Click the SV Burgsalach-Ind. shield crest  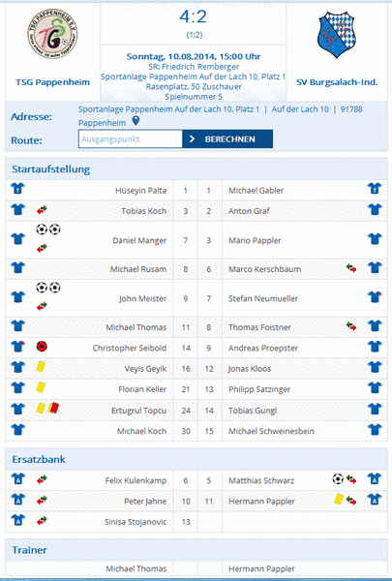pos(337,35)
